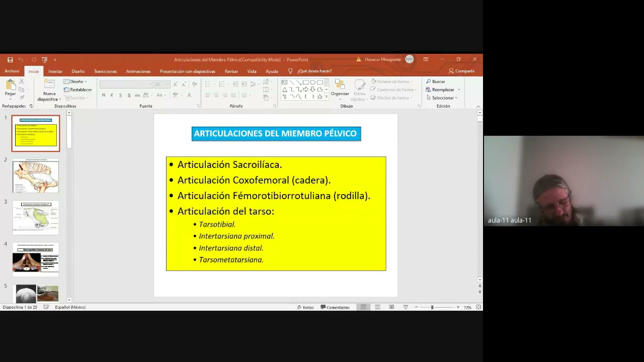The image size is (644, 362).
Task: Switch to Reading view icon
Action: click(391, 307)
